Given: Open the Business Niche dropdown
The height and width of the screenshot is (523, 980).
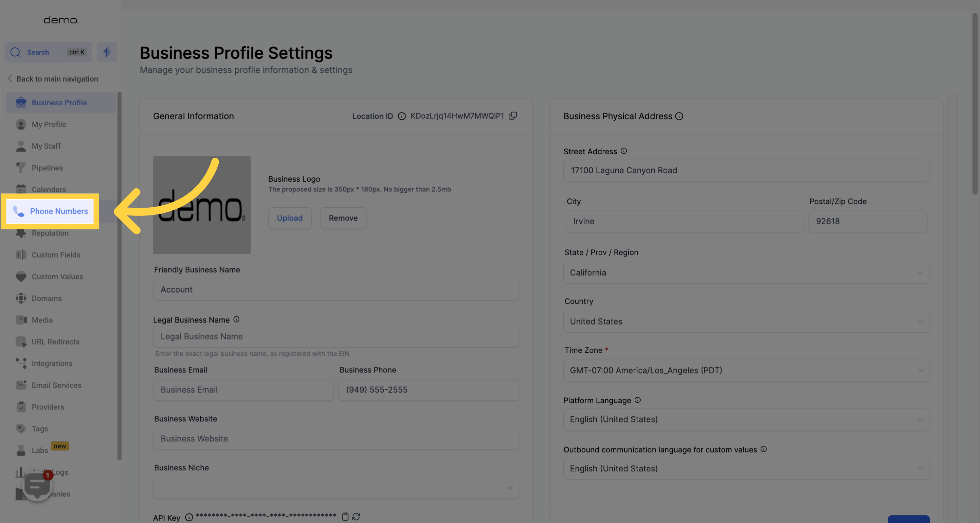Looking at the screenshot, I should [336, 488].
